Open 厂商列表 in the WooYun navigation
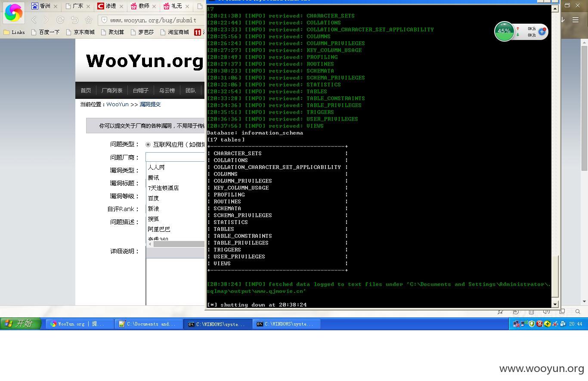This screenshot has height=381, width=588. (x=112, y=90)
